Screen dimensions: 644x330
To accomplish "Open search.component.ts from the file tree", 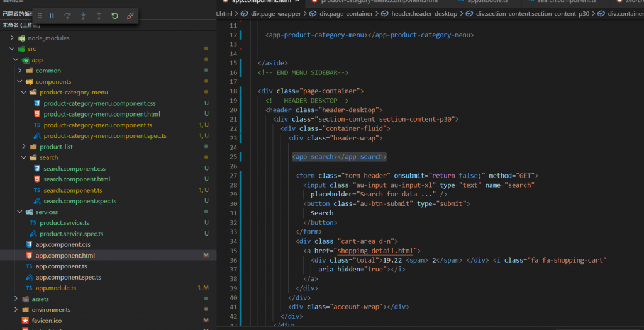I will tap(73, 190).
